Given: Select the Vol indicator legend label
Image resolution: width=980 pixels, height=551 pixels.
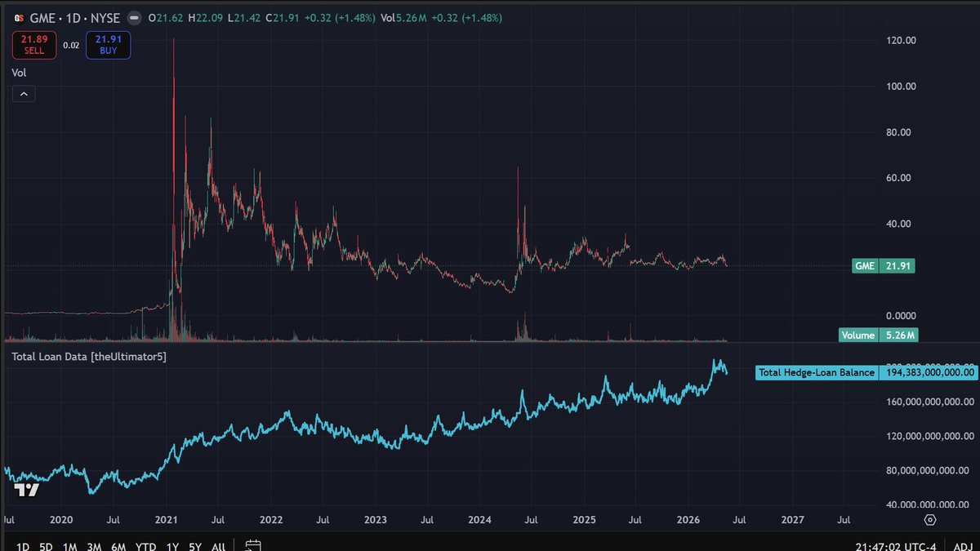Looking at the screenshot, I should click(x=18, y=73).
